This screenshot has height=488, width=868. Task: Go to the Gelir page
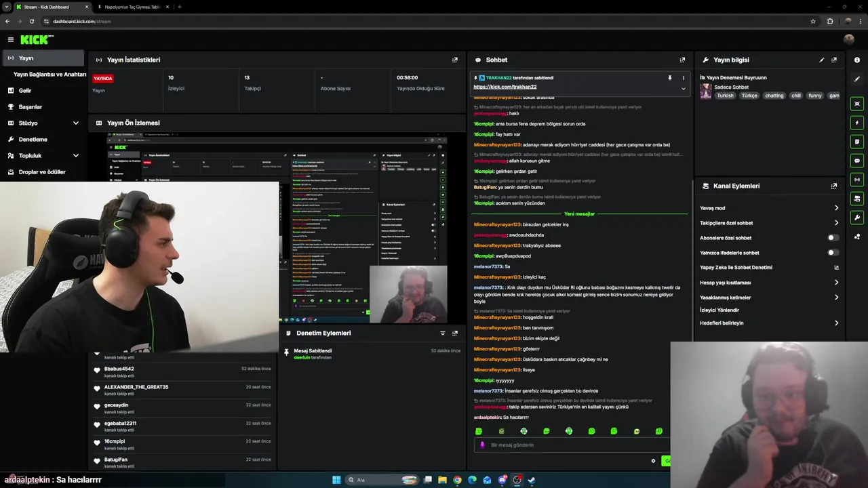point(44,91)
